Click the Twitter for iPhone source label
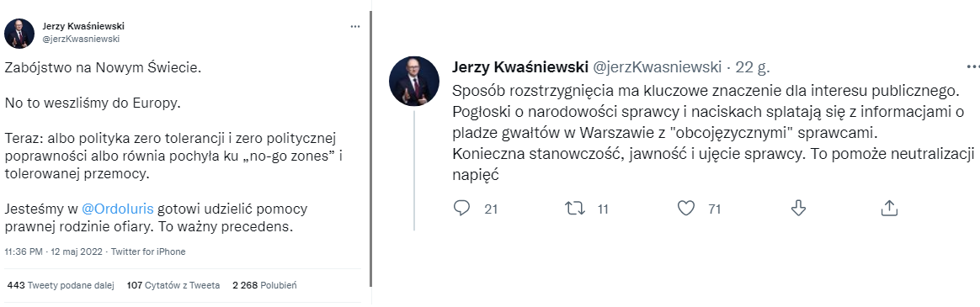 [x=149, y=252]
